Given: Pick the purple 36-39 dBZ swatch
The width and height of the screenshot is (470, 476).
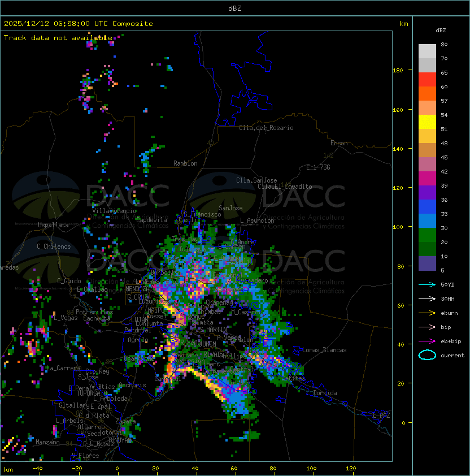Looking at the screenshot, I should pyautogui.click(x=427, y=192).
